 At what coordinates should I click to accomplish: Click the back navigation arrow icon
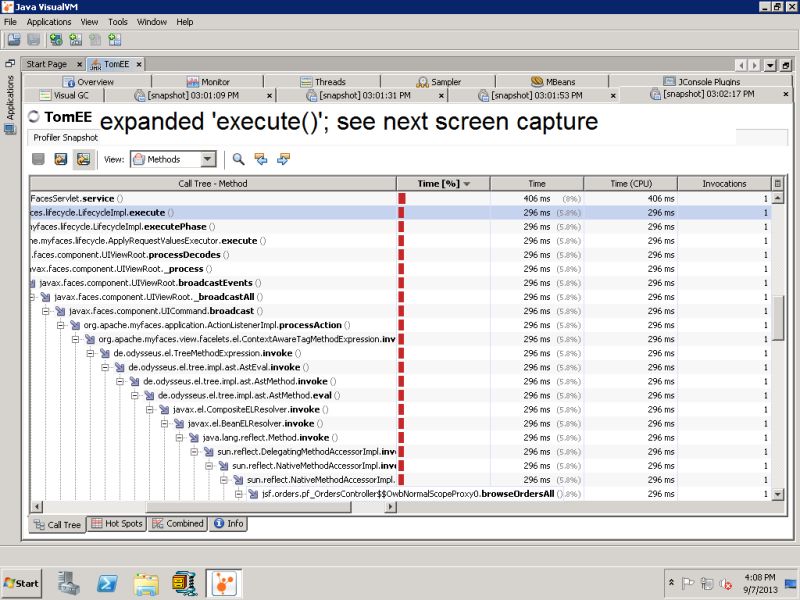tap(260, 157)
